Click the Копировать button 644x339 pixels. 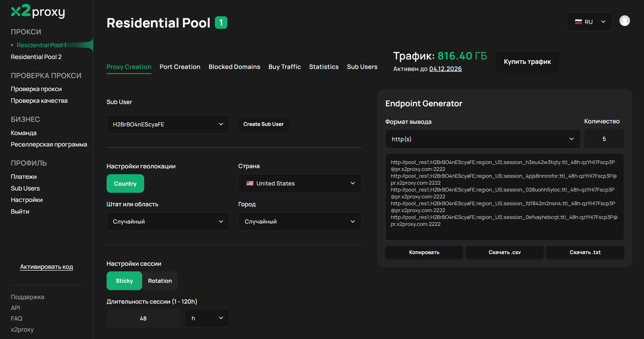[424, 252]
